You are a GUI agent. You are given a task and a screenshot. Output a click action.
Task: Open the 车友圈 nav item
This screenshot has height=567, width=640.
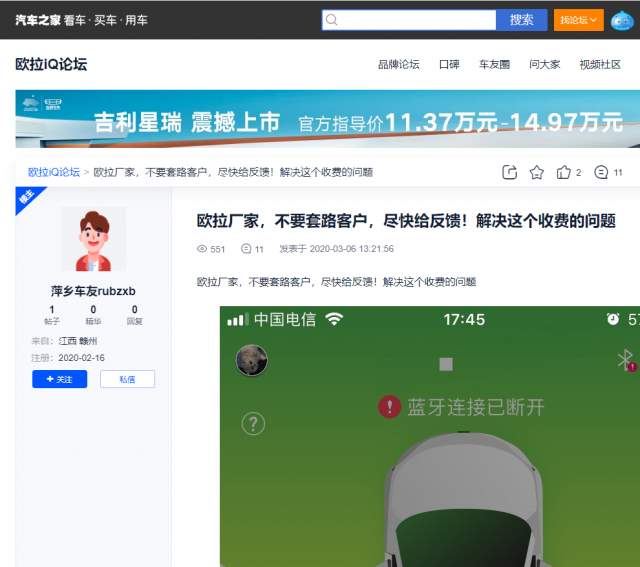tap(494, 64)
